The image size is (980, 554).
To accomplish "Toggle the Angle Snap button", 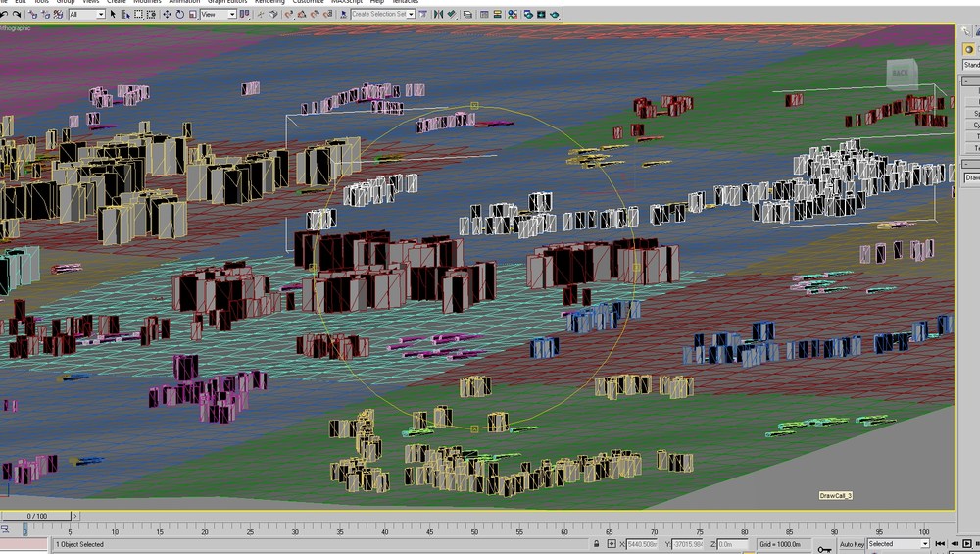I will click(x=302, y=14).
